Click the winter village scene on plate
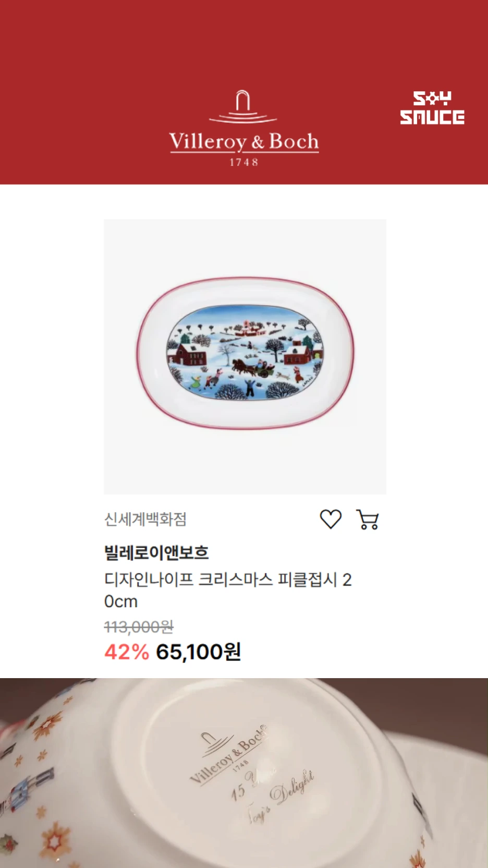This screenshot has height=868, width=488. [245, 353]
